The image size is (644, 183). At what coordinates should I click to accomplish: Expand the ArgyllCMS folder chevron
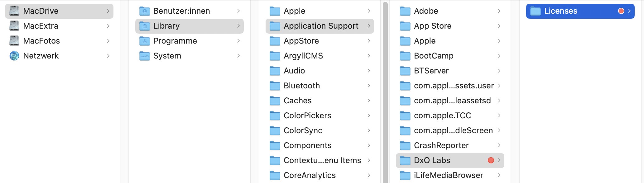click(369, 56)
